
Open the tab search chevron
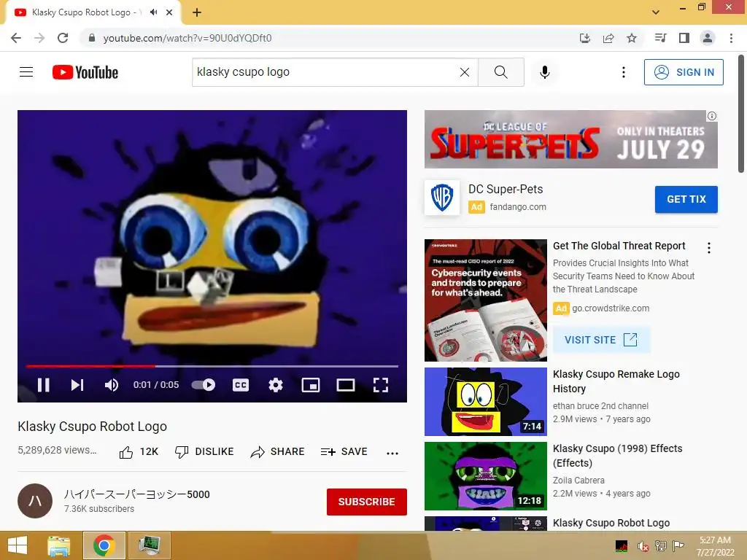[656, 12]
